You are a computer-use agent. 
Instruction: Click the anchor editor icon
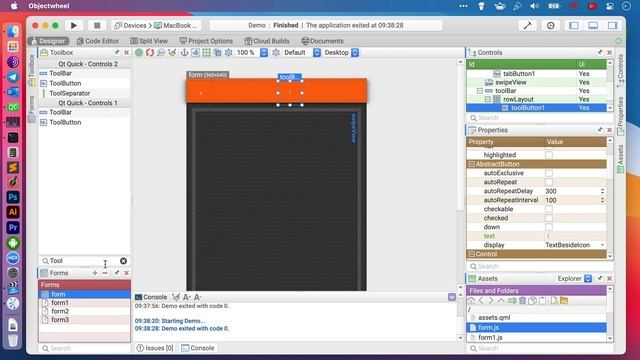tap(184, 53)
